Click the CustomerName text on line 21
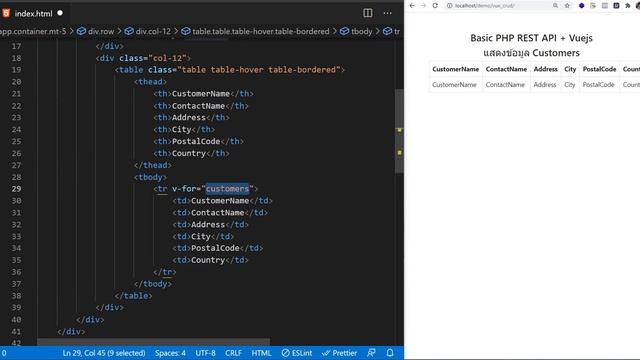This screenshot has width=640, height=360. click(200, 94)
